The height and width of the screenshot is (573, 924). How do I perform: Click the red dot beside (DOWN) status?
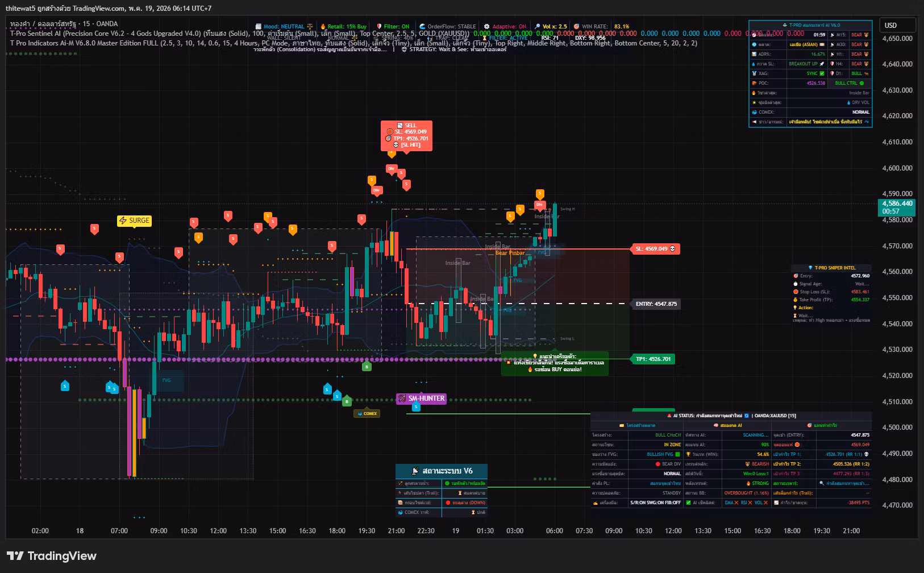coord(448,503)
